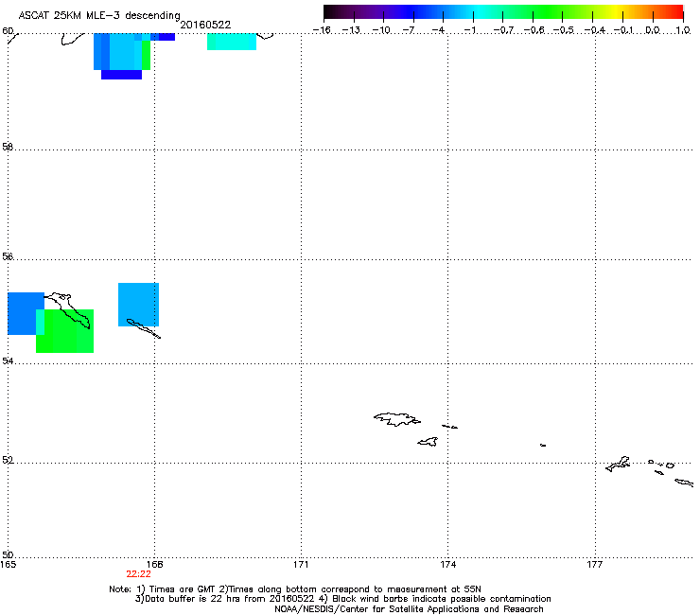Click the latitude label 50
This screenshot has height=615, width=700.
click(8, 554)
